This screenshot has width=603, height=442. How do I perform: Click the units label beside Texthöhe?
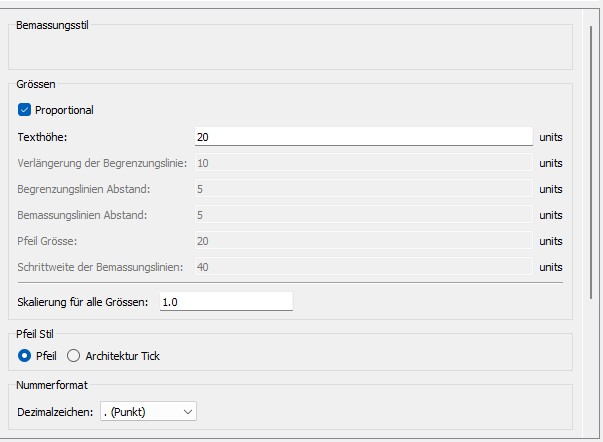point(551,137)
